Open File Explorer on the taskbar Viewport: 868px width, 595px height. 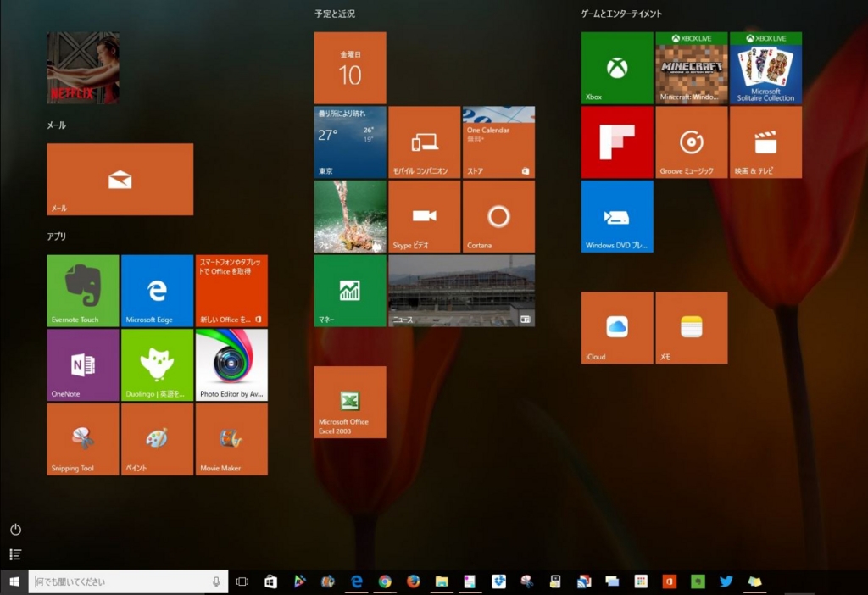tap(442, 581)
